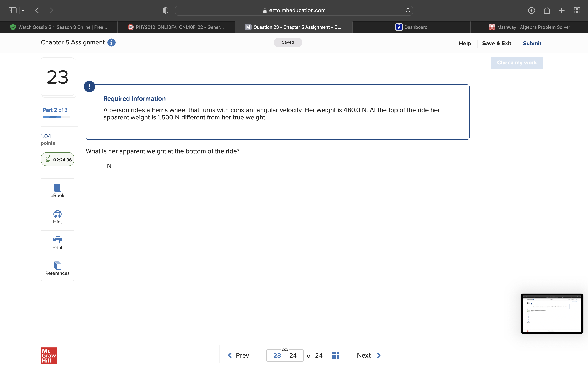
Task: Expand the sidebar dropdown chevron
Action: [x=23, y=10]
